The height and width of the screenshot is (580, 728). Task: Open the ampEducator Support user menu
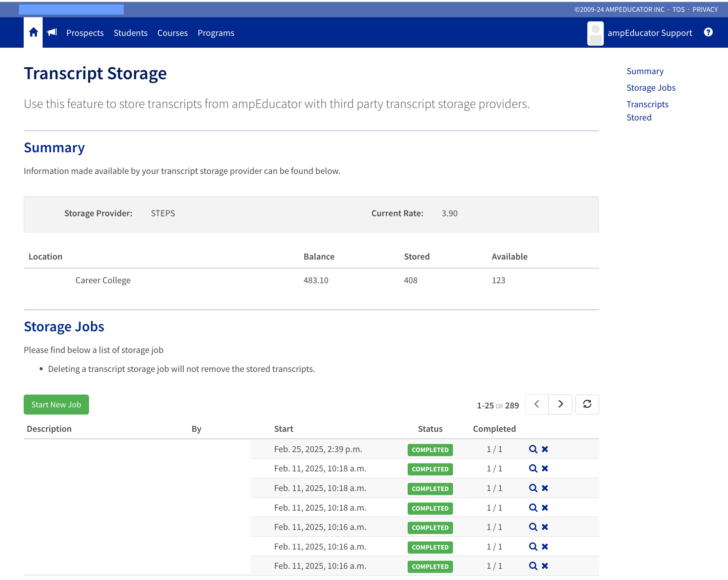[x=650, y=33]
